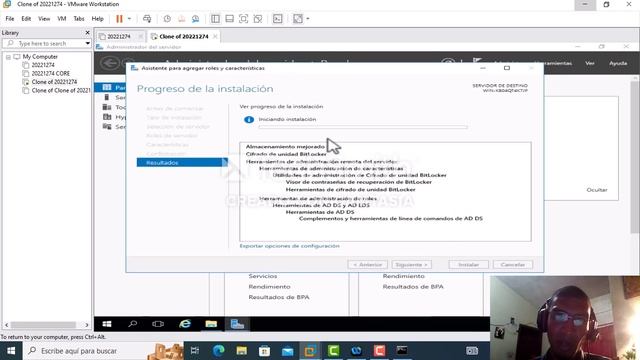Viewport: 640px width, 360px height.
Task: Open the Library search dropdown arrow
Action: coord(87,43)
